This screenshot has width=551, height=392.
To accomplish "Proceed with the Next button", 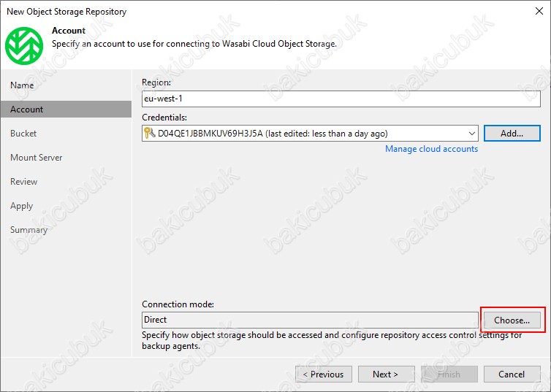I will (x=386, y=374).
